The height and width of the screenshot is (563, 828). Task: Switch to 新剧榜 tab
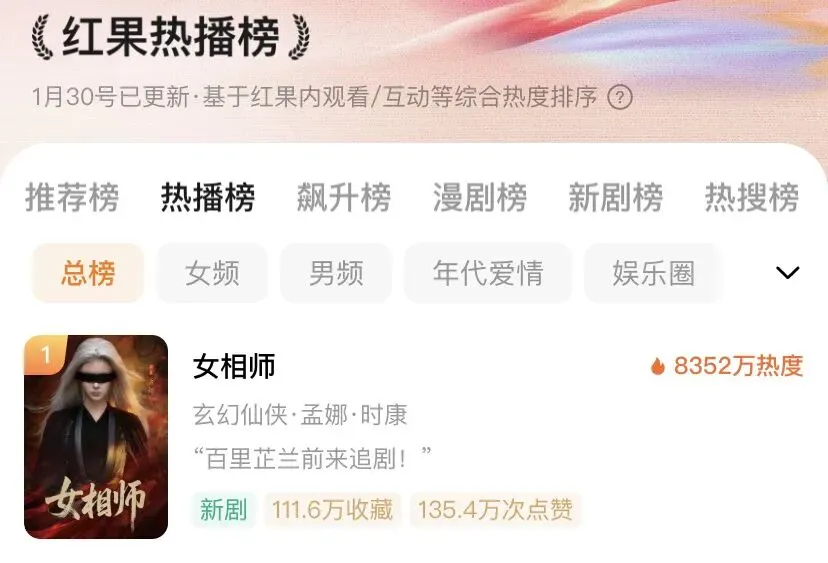pos(616,198)
